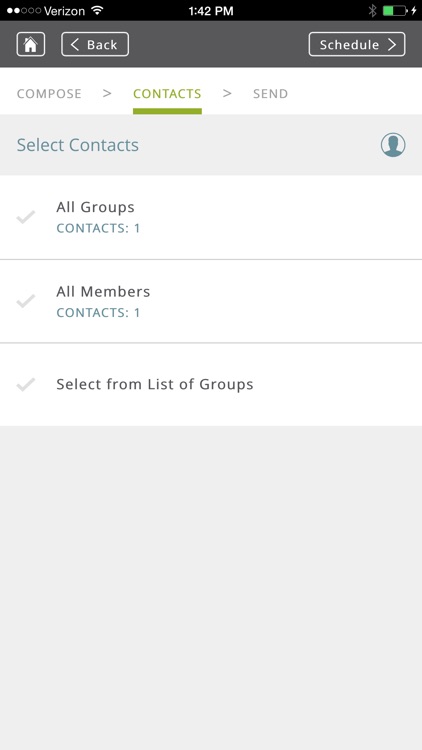Switch to the Send step tab

[270, 93]
